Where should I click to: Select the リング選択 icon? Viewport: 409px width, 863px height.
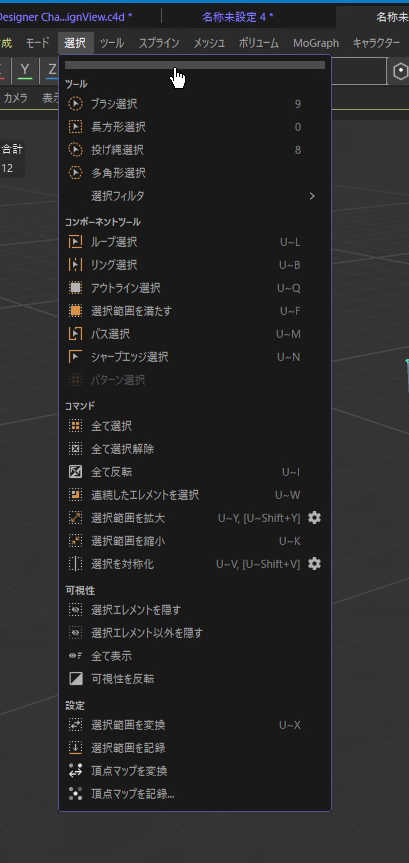pos(75,265)
